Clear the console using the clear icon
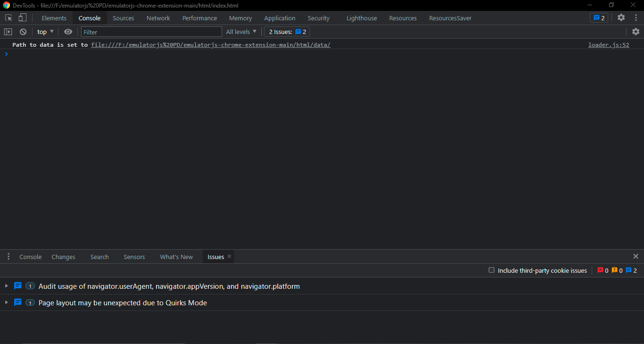This screenshot has height=344, width=644. [23, 32]
